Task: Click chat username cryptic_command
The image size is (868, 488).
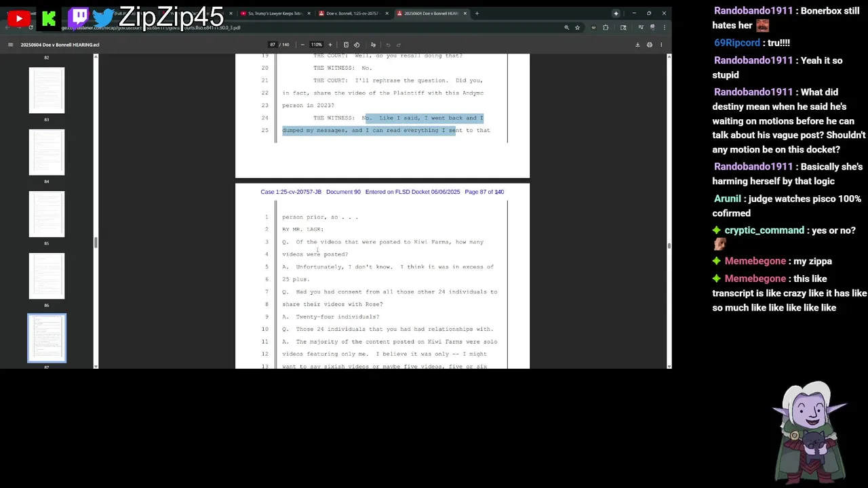Action: click(x=764, y=230)
